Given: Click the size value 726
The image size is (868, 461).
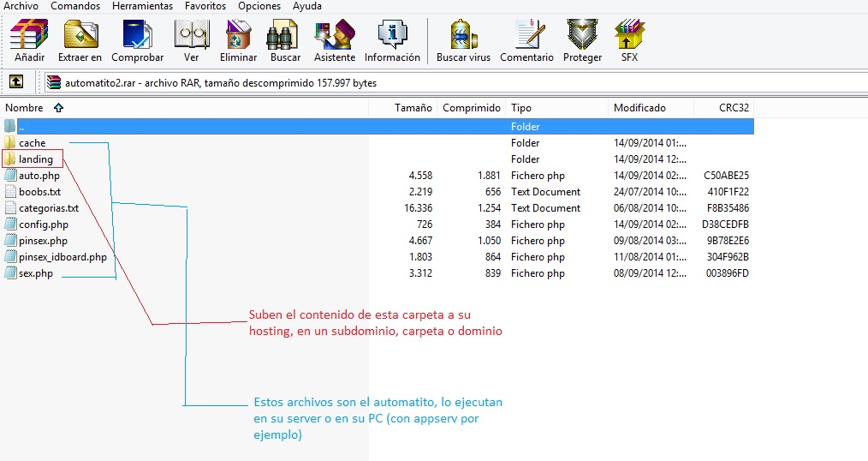Looking at the screenshot, I should click(x=425, y=225).
